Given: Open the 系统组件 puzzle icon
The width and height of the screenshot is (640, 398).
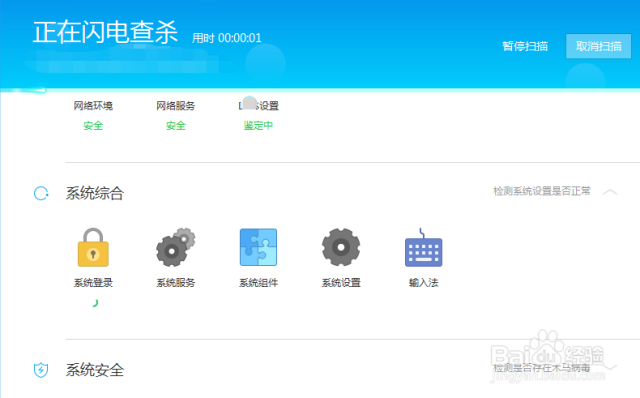Looking at the screenshot, I should 258,247.
